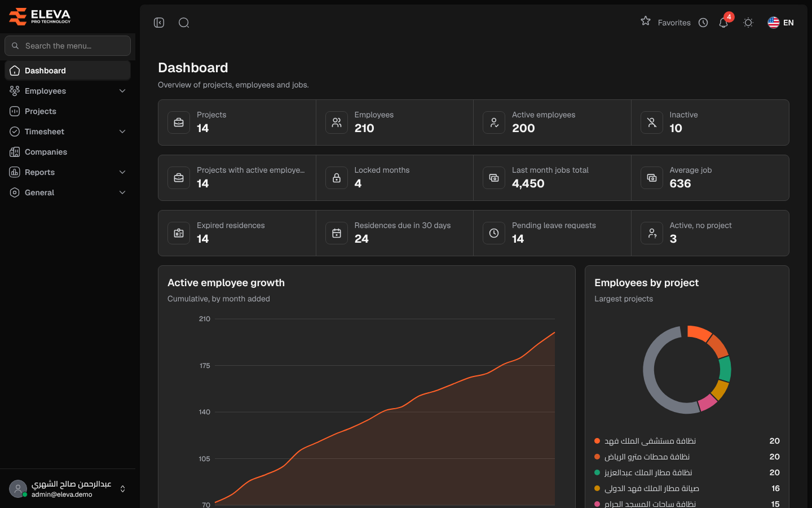
Task: Expand the Employees menu chevron
Action: click(x=122, y=91)
